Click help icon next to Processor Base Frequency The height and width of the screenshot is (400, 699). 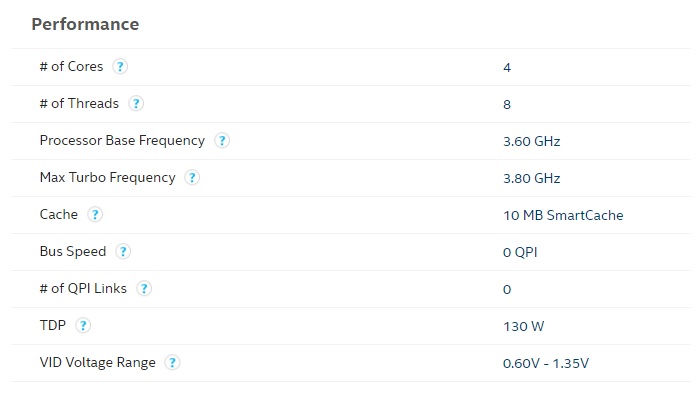click(222, 141)
